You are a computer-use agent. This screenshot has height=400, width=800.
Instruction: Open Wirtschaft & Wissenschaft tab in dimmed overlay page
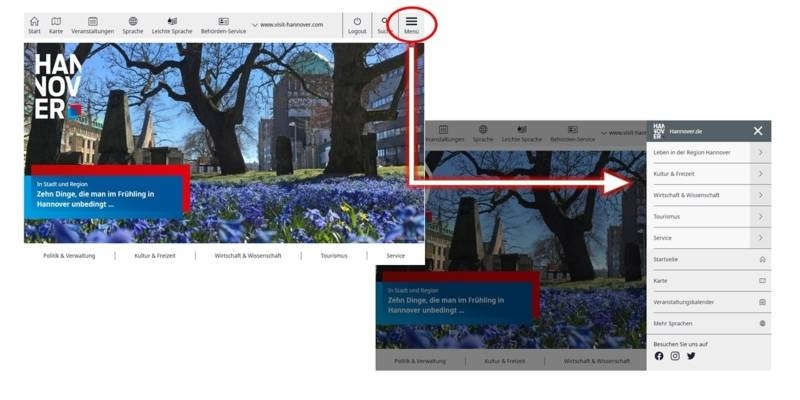[x=596, y=361]
